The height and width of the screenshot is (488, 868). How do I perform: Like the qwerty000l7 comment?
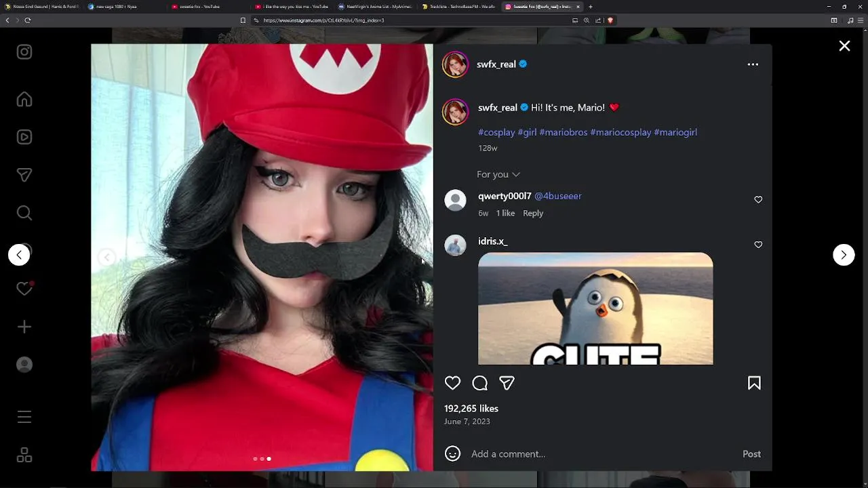pos(758,199)
